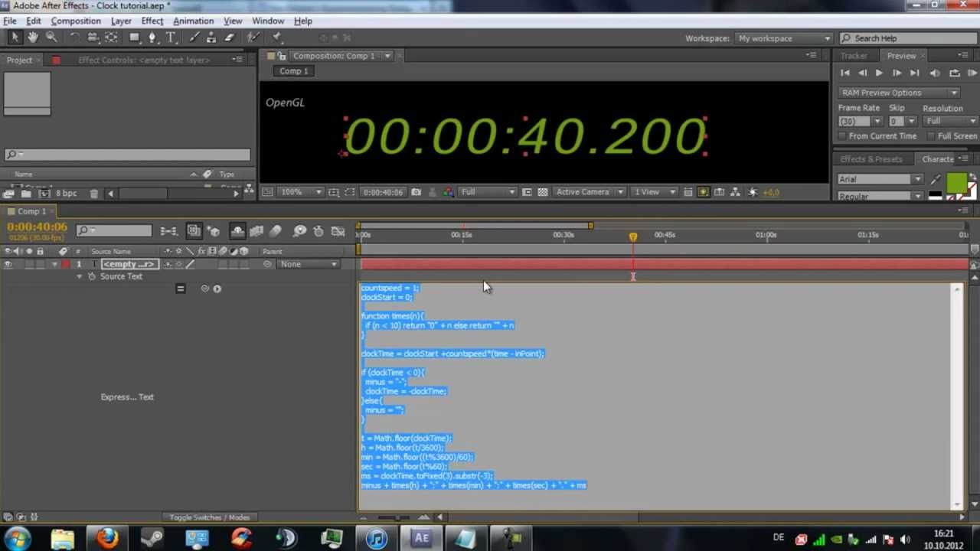Screen dimensions: 980x551
Task: Click the snapshot camera icon in viewer
Action: pyautogui.click(x=416, y=192)
